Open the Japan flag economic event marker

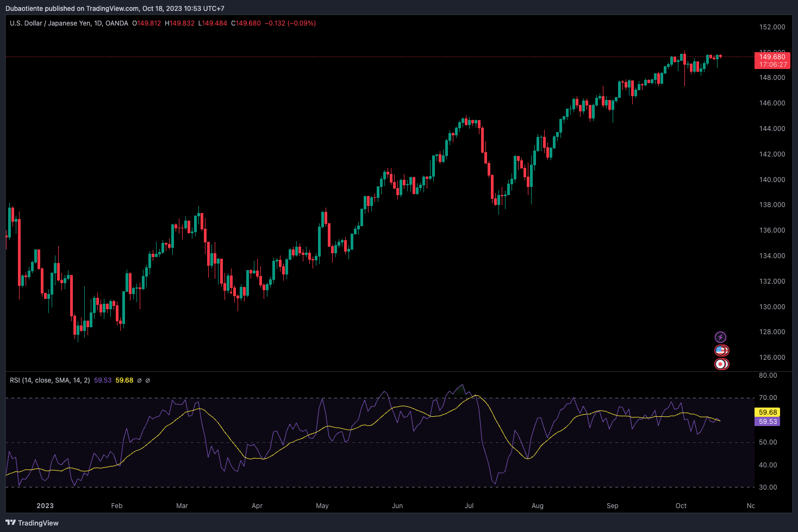tap(721, 364)
